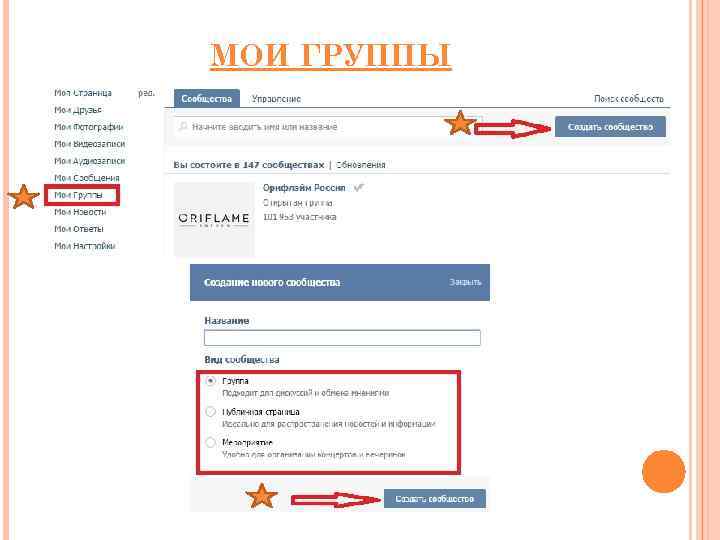Viewport: 720px width, 540px height.
Task: Switch to the Сообщества tab
Action: click(207, 98)
